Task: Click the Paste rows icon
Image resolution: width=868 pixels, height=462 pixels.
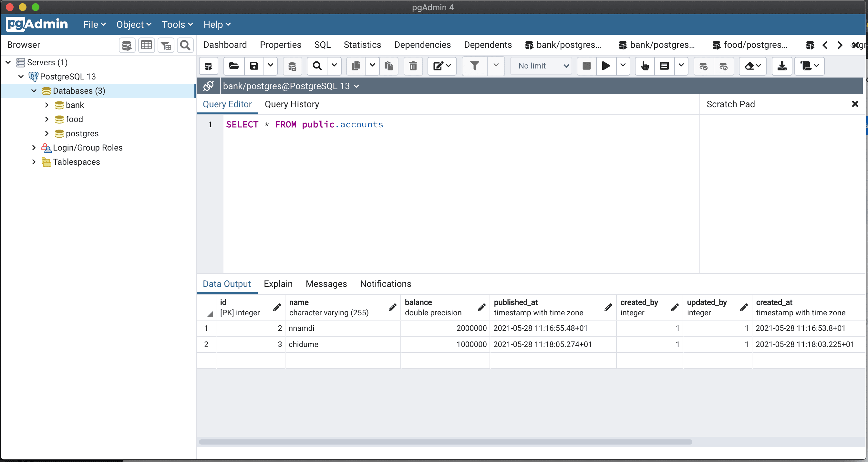Action: 389,66
